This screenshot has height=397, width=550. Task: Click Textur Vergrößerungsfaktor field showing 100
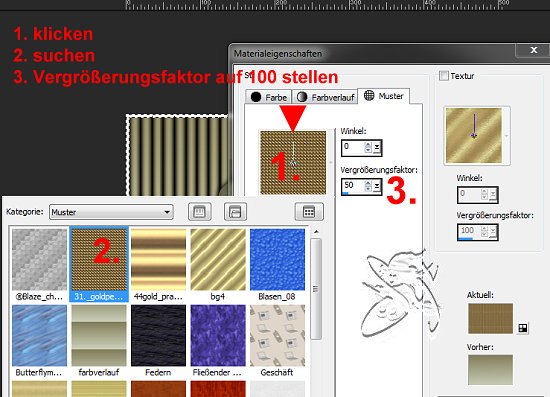point(469,232)
